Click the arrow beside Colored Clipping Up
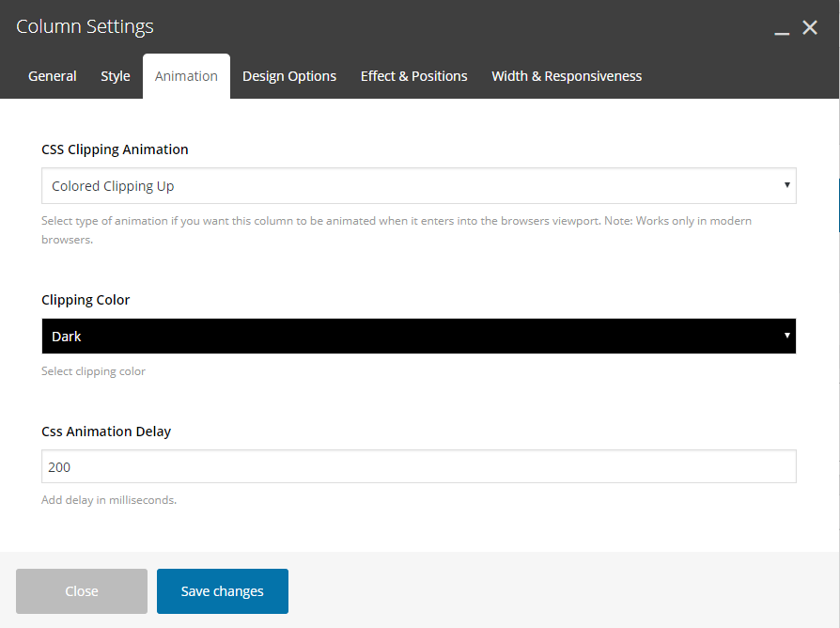The height and width of the screenshot is (628, 840). click(787, 185)
